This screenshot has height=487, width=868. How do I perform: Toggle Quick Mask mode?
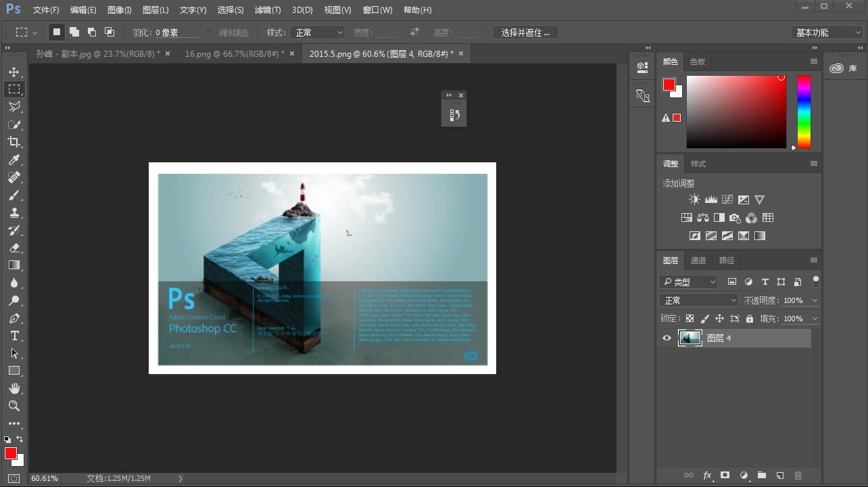14,478
